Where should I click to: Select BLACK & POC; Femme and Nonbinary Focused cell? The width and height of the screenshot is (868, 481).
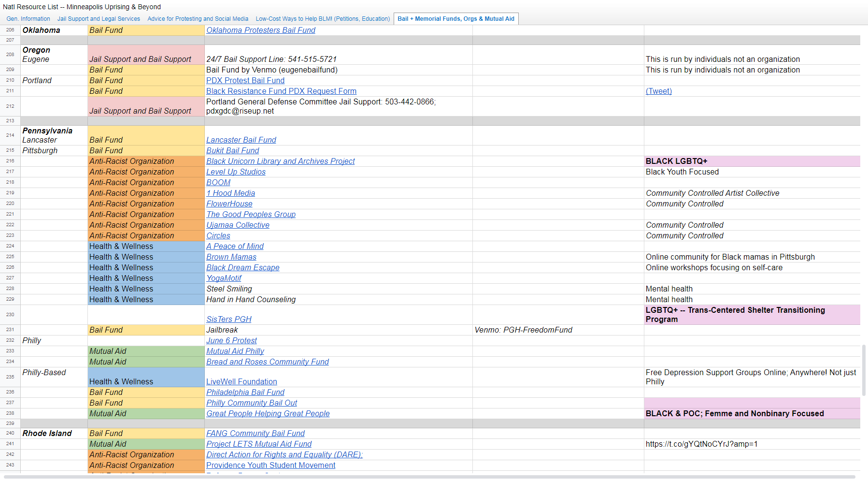752,413
